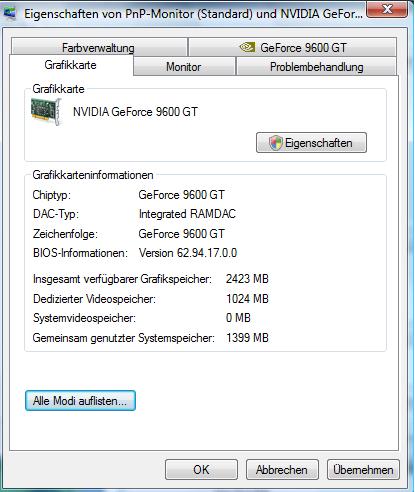Viewport: 415px width, 492px height.
Task: Click the UAC shield icon on Eigenschaften
Action: point(276,143)
